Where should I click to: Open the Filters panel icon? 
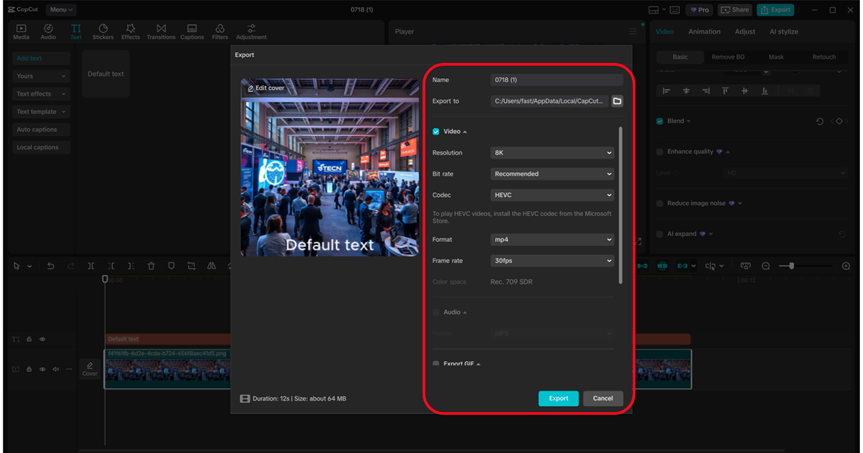[x=220, y=31]
